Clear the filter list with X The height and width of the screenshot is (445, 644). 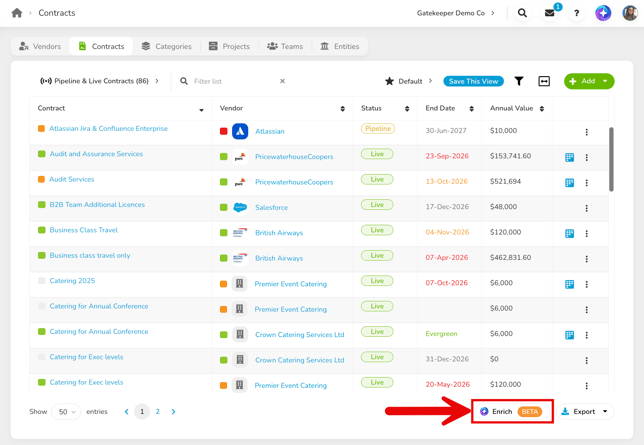coord(282,81)
